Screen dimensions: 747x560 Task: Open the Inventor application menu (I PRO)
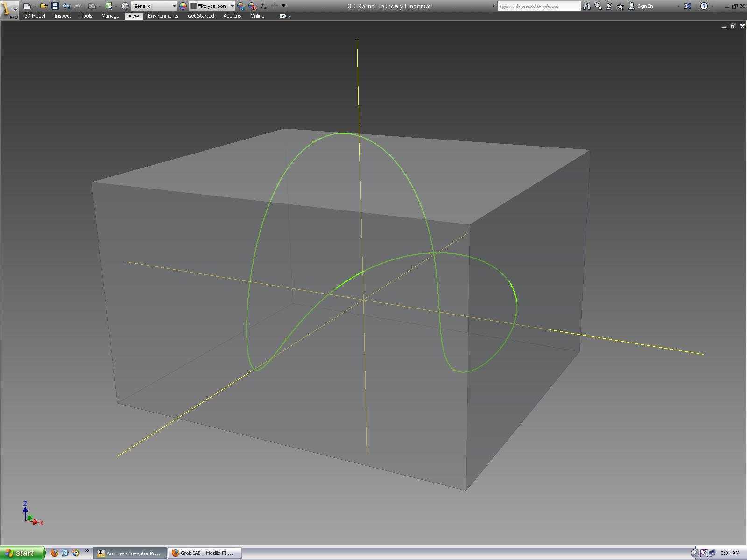click(x=9, y=9)
